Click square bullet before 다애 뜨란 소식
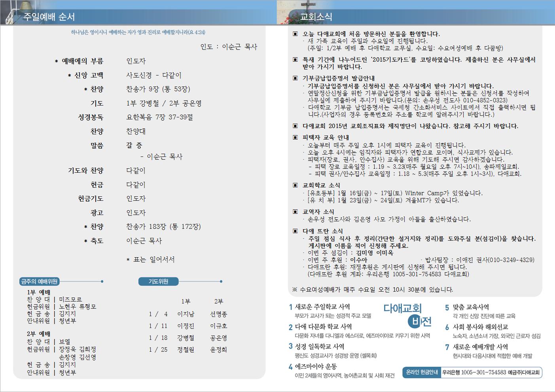This screenshot has width=555, height=392. click(295, 231)
